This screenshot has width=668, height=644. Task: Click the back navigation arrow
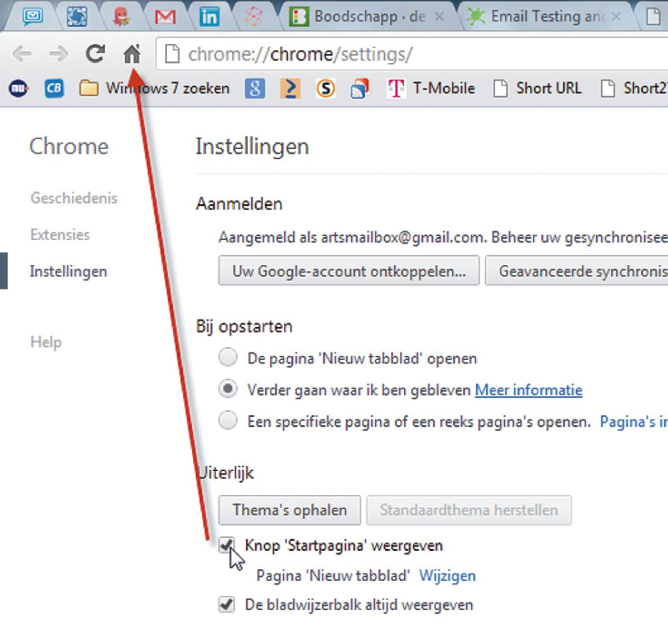coord(22,54)
